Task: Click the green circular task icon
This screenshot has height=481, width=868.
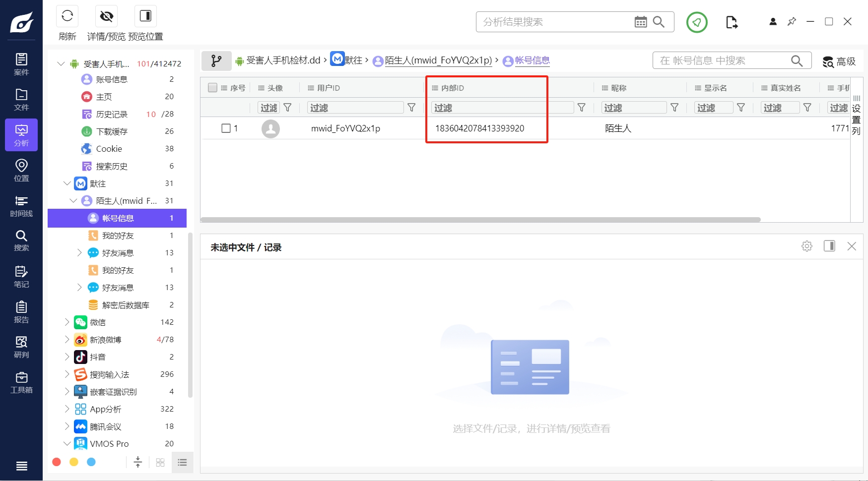Action: pos(697,22)
